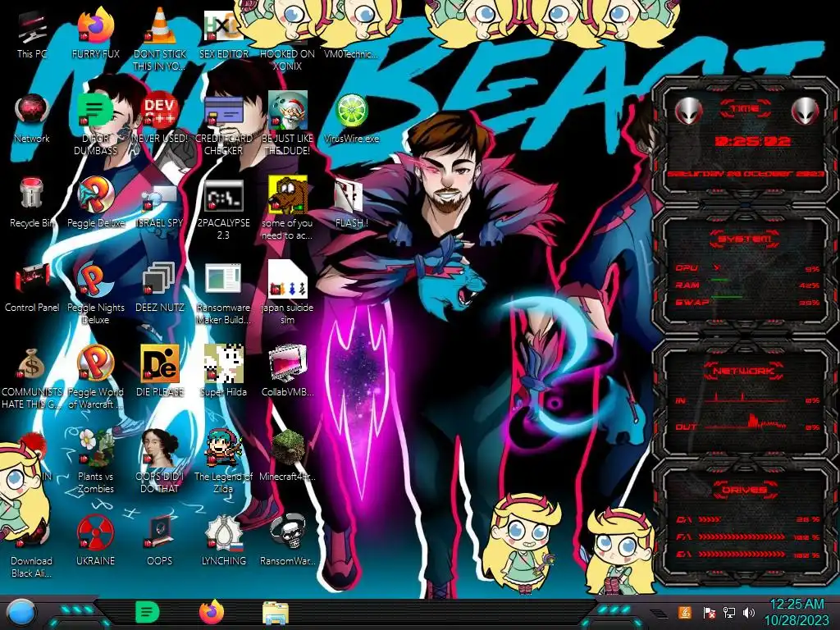
Task: Click the DRIVES header on the widget
Action: (745, 490)
